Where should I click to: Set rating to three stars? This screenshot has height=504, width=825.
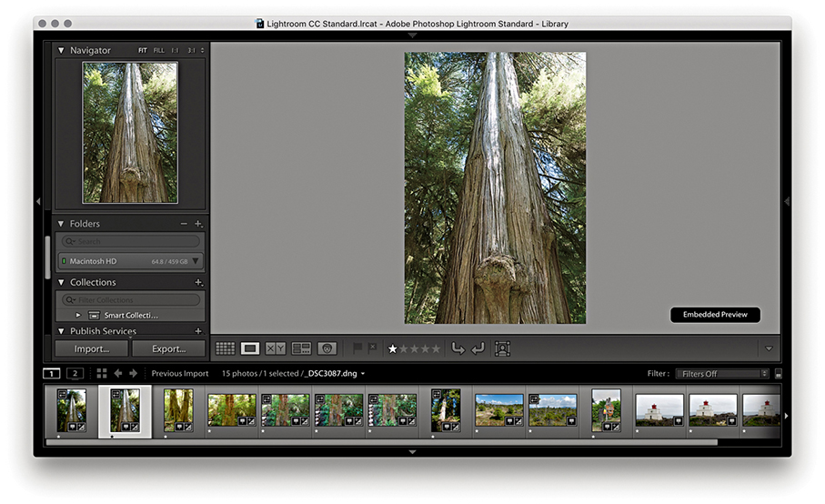(x=414, y=348)
